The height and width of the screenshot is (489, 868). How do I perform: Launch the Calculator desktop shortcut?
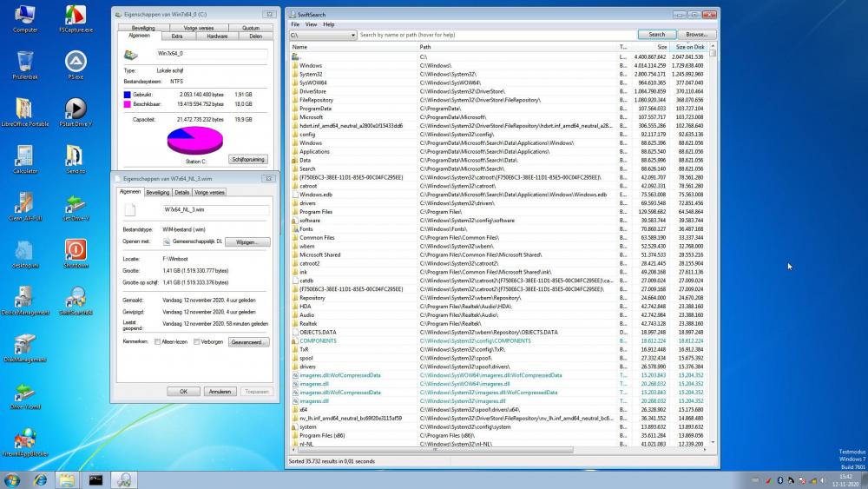pos(25,156)
